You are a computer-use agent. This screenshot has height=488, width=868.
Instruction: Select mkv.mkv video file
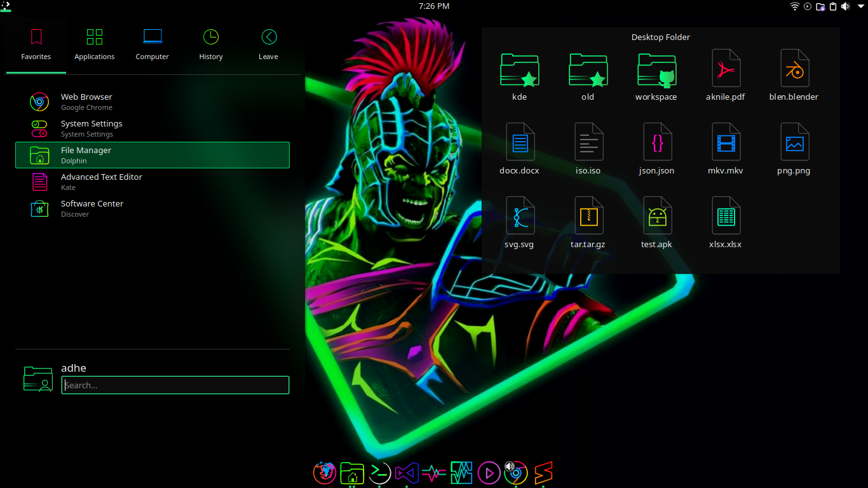(x=725, y=150)
